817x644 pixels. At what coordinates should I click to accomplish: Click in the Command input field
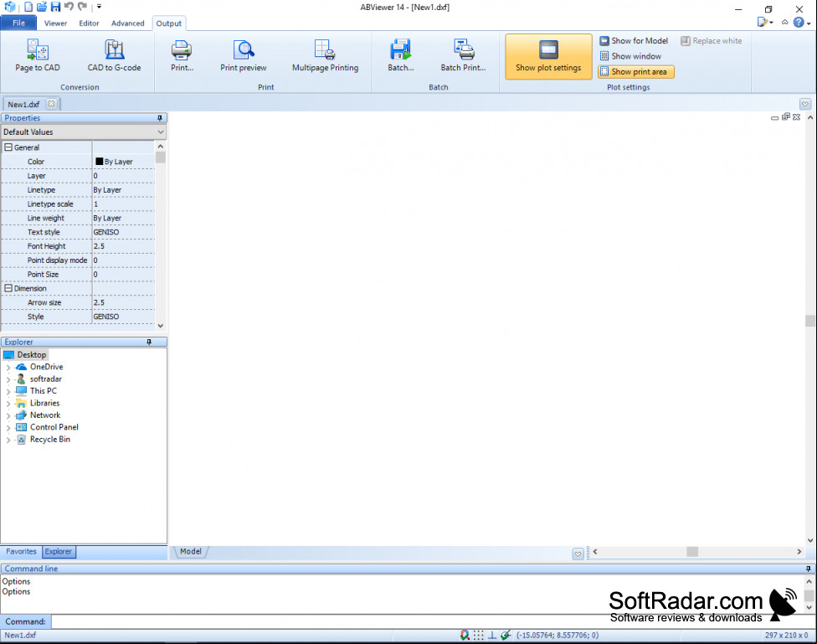click(433, 621)
